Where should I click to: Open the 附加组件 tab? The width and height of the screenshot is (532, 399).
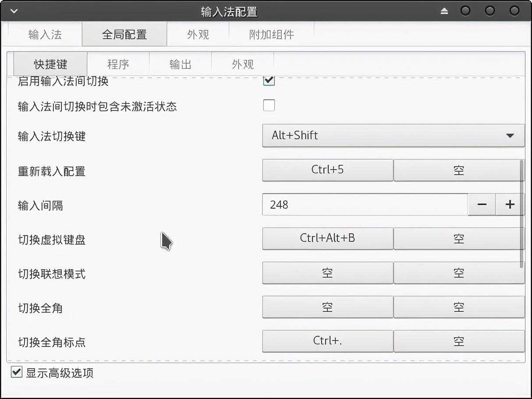pyautogui.click(x=271, y=35)
